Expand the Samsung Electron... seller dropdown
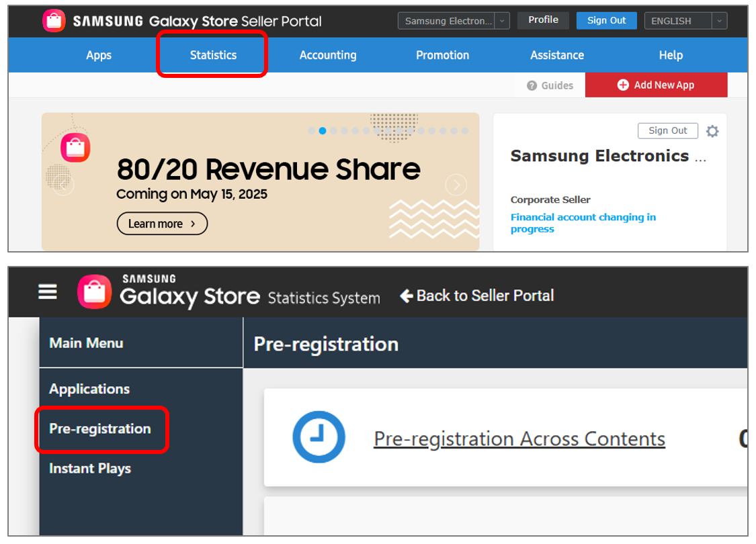Screen dimensions: 756x544 [x=453, y=21]
